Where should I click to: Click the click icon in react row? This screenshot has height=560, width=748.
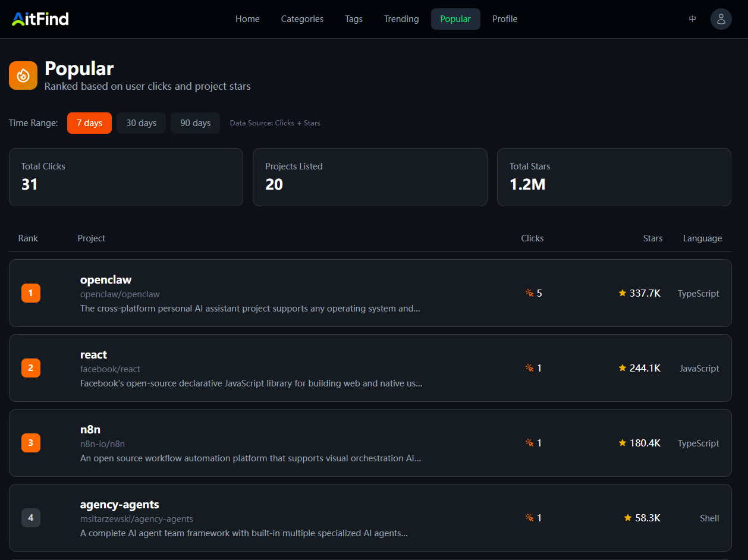pos(530,368)
